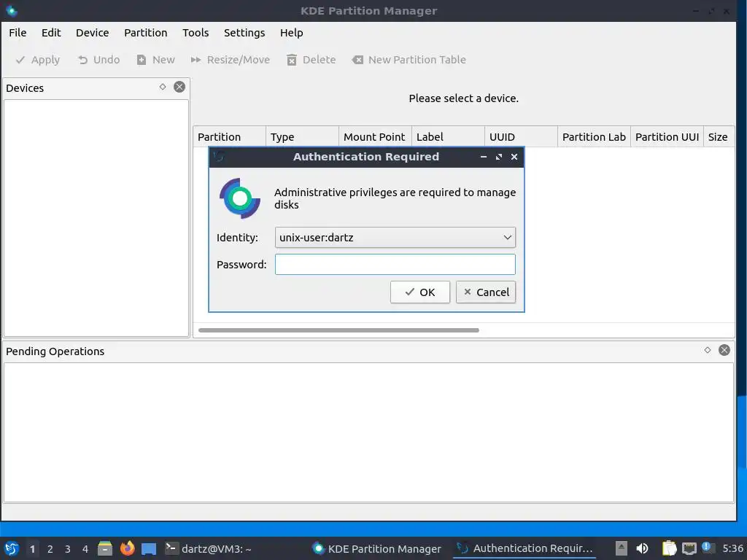Switch to virtual desktop 2

coord(50,549)
